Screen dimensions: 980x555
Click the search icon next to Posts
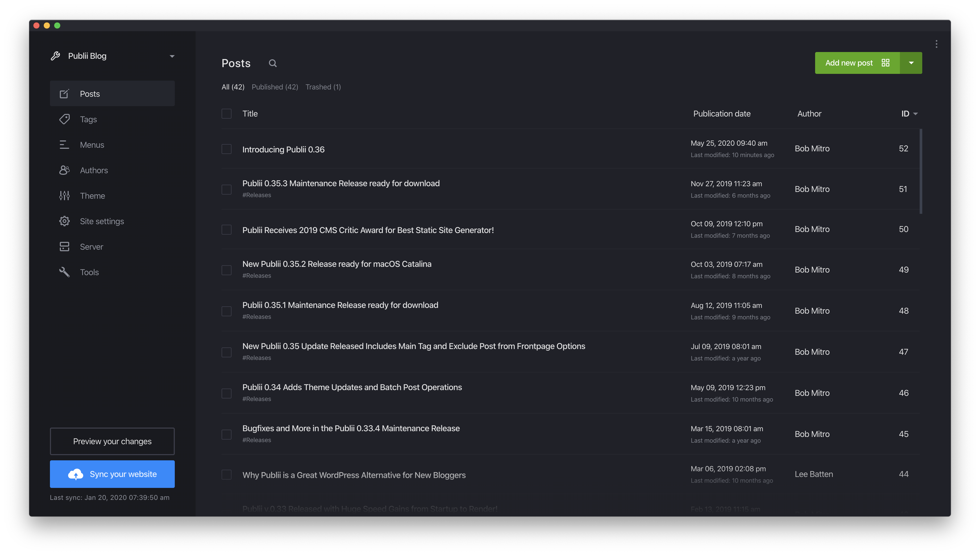point(273,63)
